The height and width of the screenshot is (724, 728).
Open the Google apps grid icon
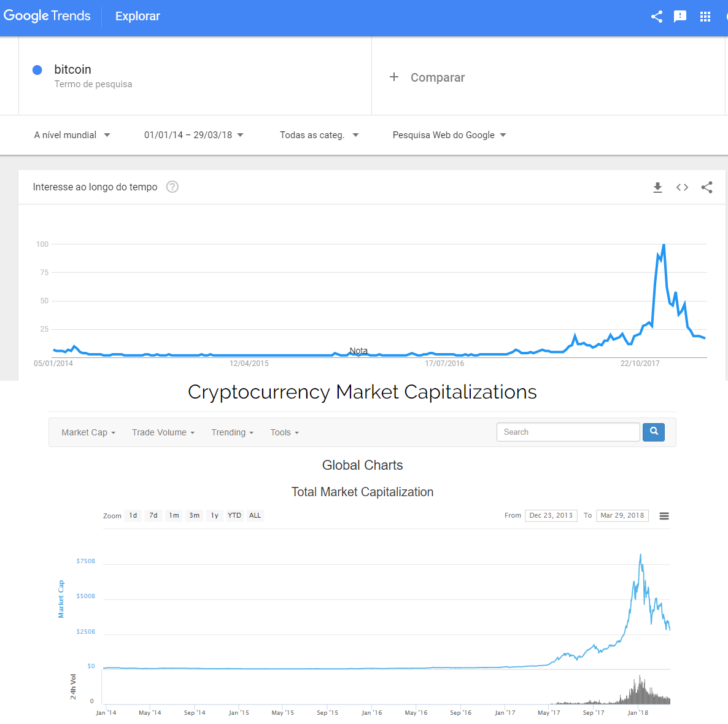pyautogui.click(x=705, y=17)
